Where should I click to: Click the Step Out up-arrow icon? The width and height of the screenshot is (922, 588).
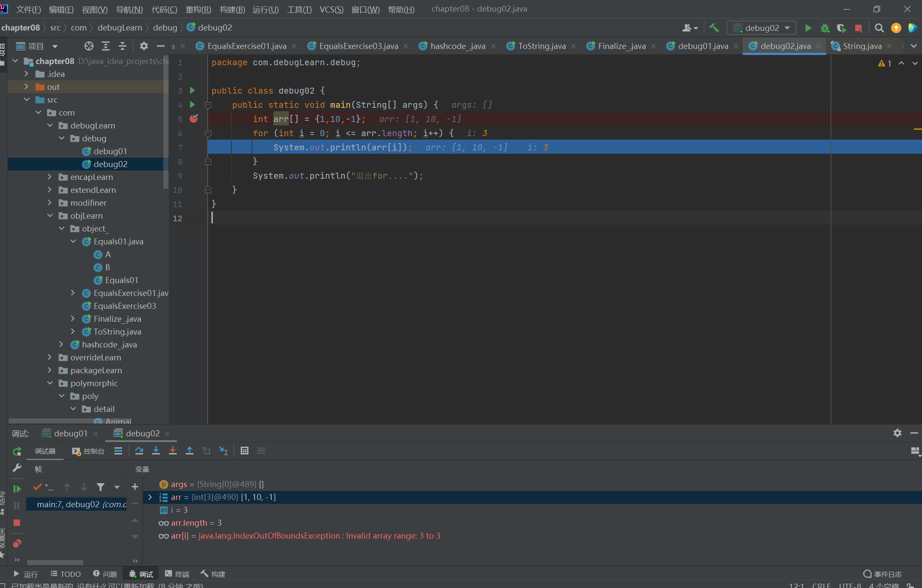click(x=190, y=451)
